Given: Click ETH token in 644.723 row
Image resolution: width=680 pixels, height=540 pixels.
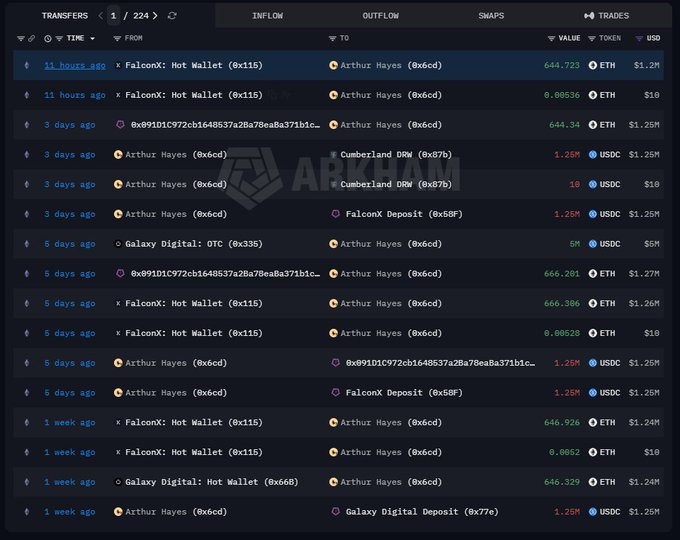Looking at the screenshot, I should point(607,65).
